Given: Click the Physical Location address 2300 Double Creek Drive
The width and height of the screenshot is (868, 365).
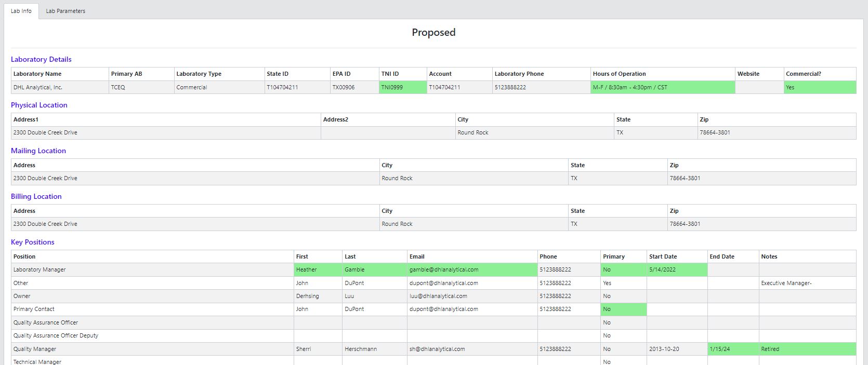Looking at the screenshot, I should (x=166, y=133).
